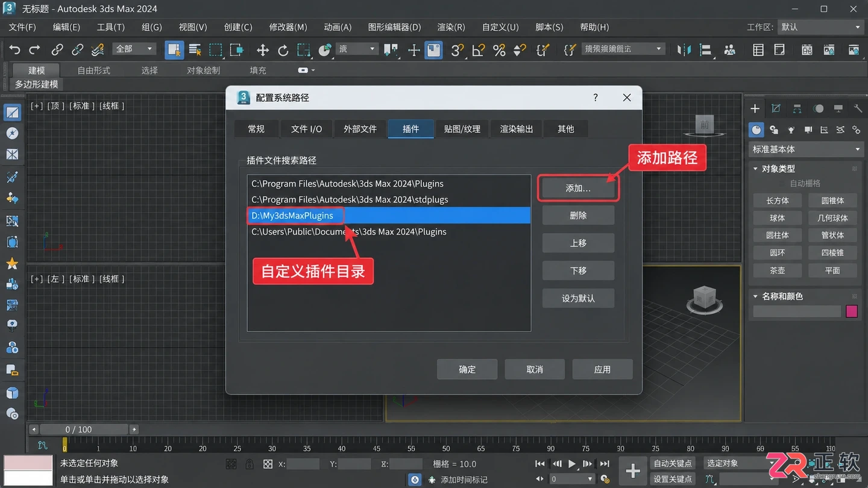Click the lock selection padlock icon
The image size is (868, 488).
pos(249,464)
